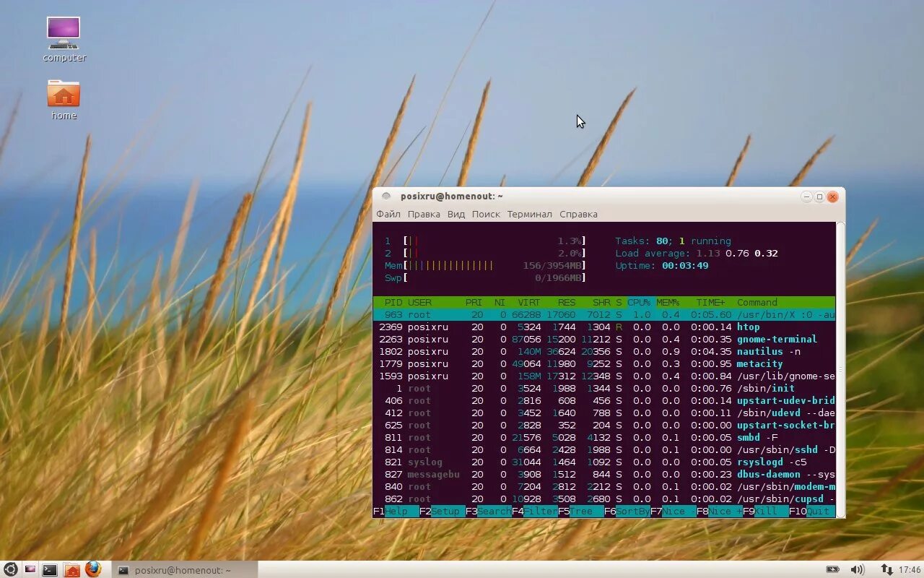Minimize the terminal window
This screenshot has width=924, height=578.
pos(806,197)
